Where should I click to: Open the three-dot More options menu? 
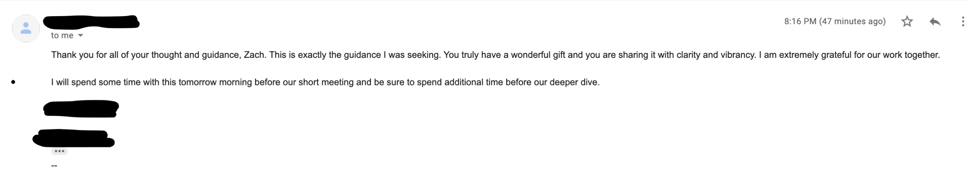point(963,21)
